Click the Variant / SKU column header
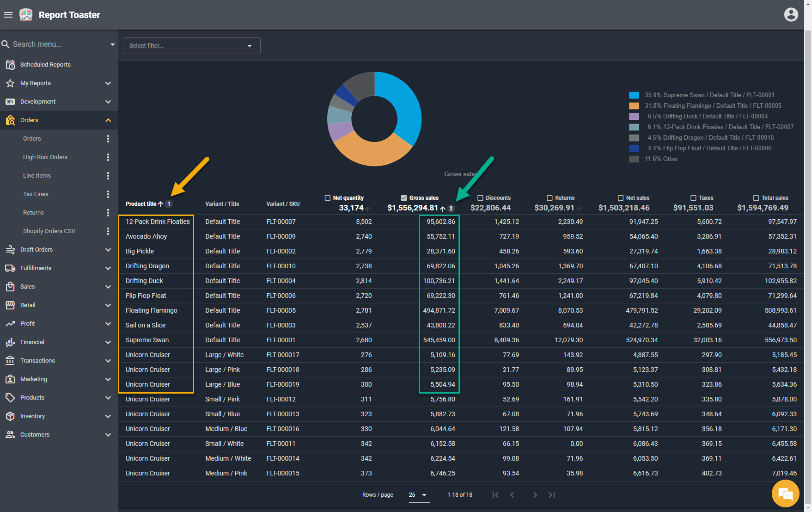Screen dimensions: 812x512 (x=283, y=204)
